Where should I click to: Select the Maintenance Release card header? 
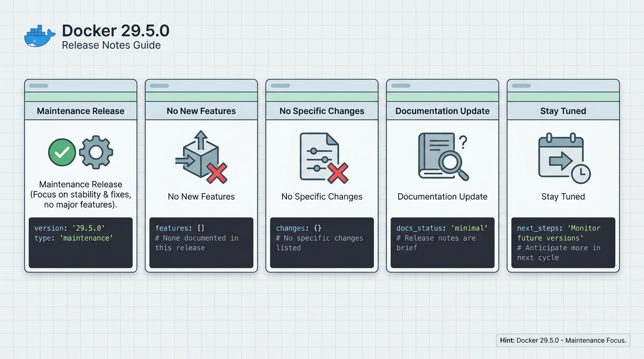tap(80, 111)
